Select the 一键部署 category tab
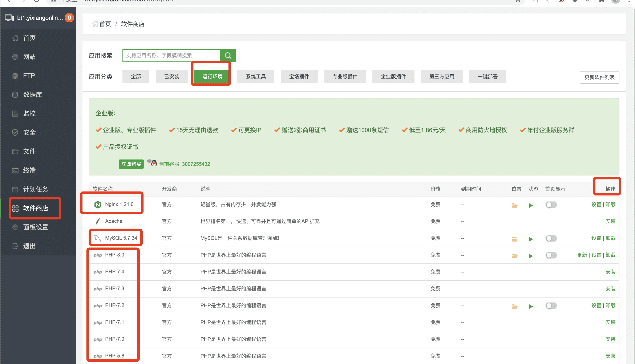This screenshot has height=364, width=635. (x=488, y=77)
